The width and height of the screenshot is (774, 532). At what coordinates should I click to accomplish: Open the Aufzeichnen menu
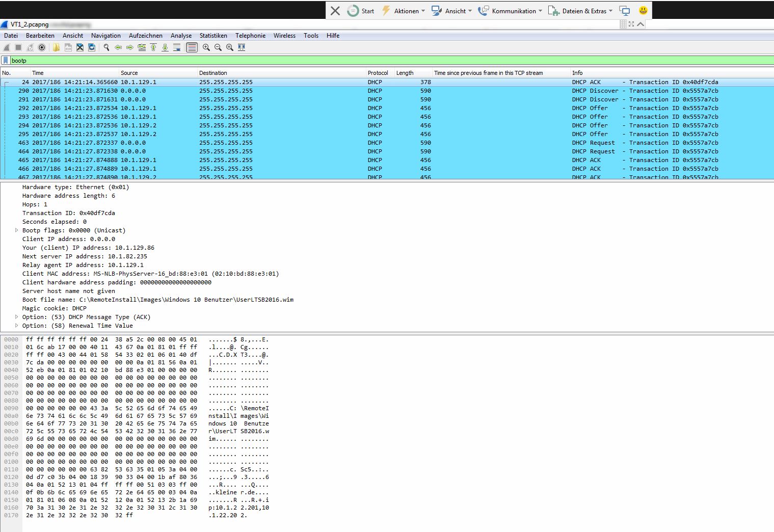(x=146, y=36)
